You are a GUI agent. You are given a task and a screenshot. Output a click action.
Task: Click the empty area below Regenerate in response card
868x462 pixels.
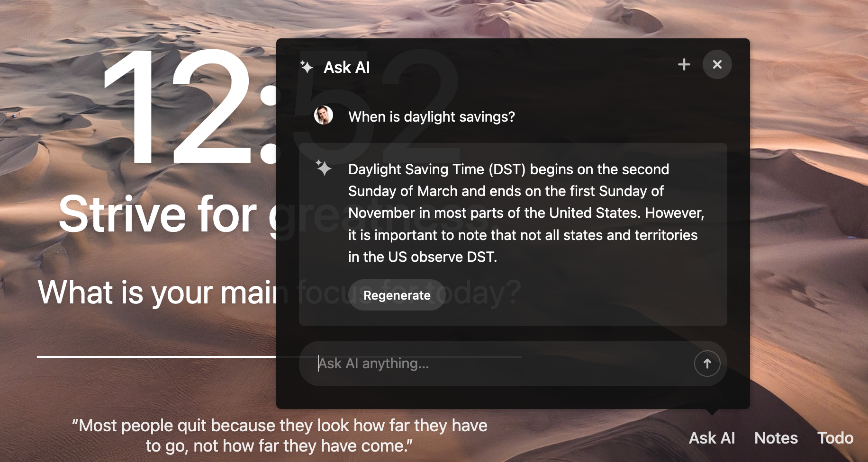(x=513, y=318)
